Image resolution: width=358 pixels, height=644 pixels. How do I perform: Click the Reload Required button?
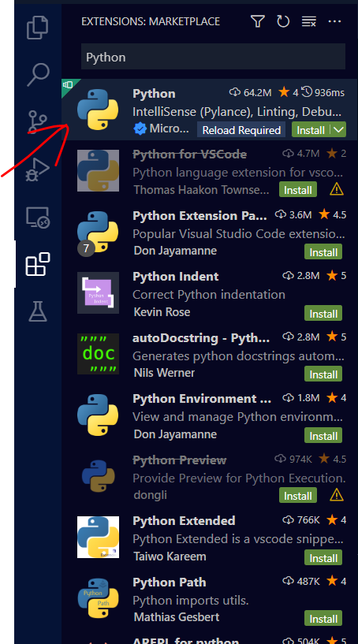click(241, 130)
